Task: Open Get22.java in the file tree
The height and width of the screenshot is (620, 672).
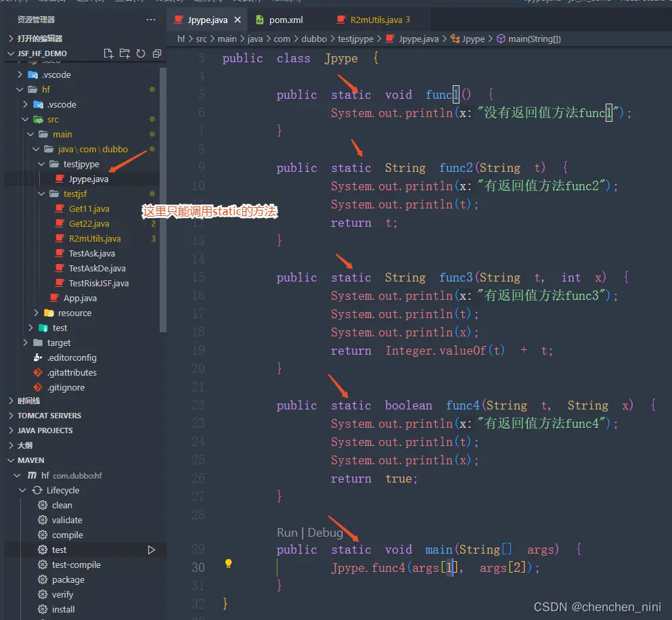Action: pos(89,224)
